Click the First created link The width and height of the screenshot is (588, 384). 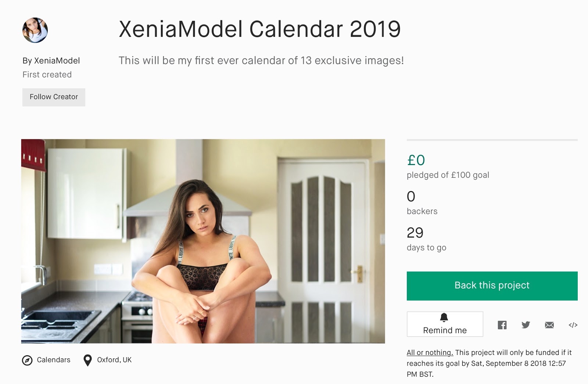pos(47,75)
